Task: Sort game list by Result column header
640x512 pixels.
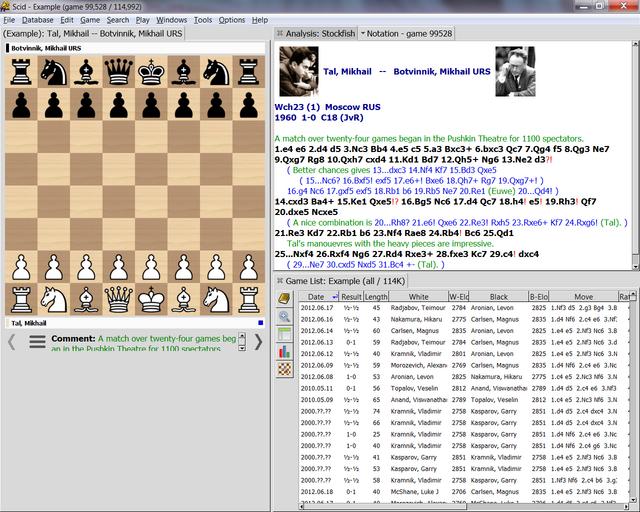Action: point(351,297)
